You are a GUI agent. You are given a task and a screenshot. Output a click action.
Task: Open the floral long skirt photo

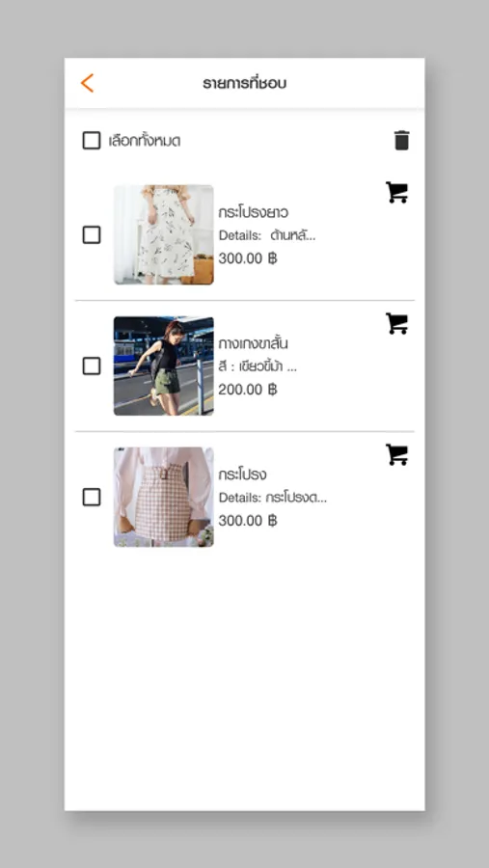(163, 234)
